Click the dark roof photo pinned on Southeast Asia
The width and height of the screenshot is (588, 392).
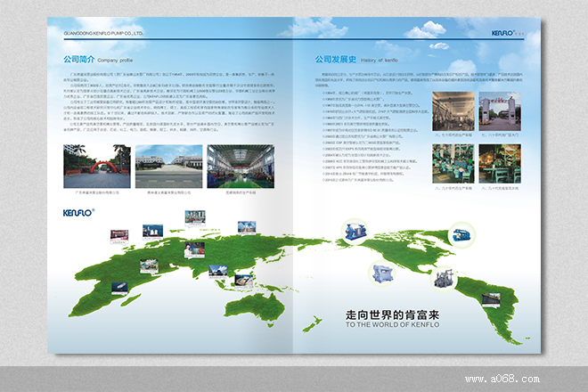click(x=217, y=271)
